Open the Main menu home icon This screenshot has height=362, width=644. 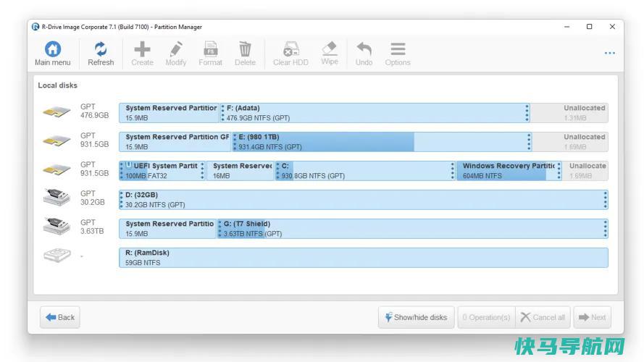[53, 49]
